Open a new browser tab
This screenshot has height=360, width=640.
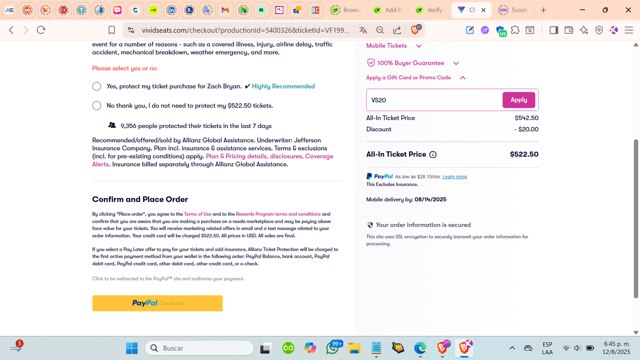(543, 10)
